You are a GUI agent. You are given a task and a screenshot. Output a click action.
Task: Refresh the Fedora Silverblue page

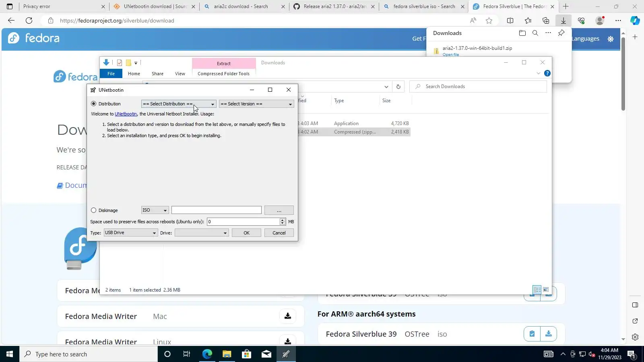tap(29, 21)
